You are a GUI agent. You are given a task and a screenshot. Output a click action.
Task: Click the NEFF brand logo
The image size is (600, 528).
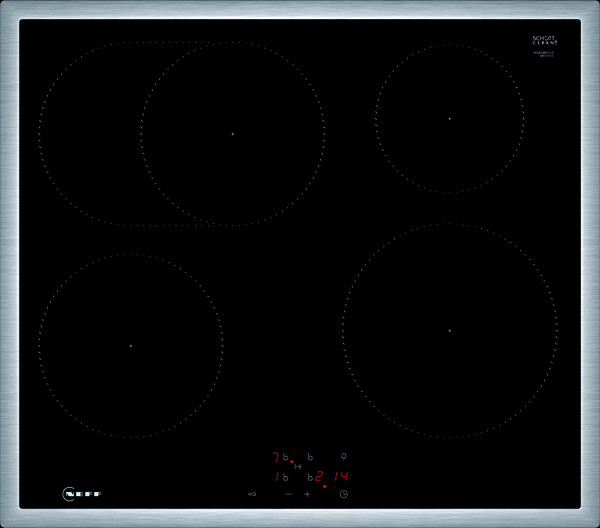coord(82,494)
